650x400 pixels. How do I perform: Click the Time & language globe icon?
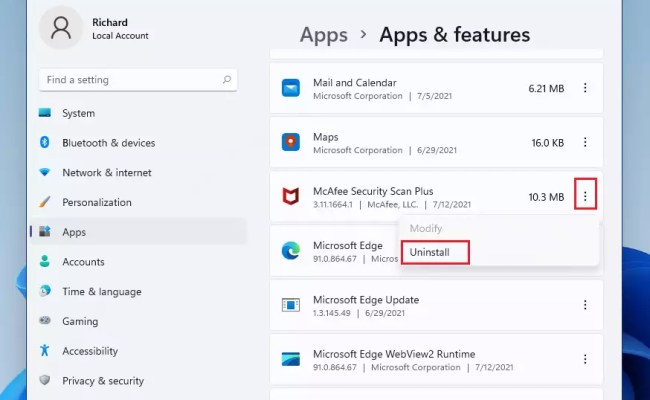click(45, 291)
